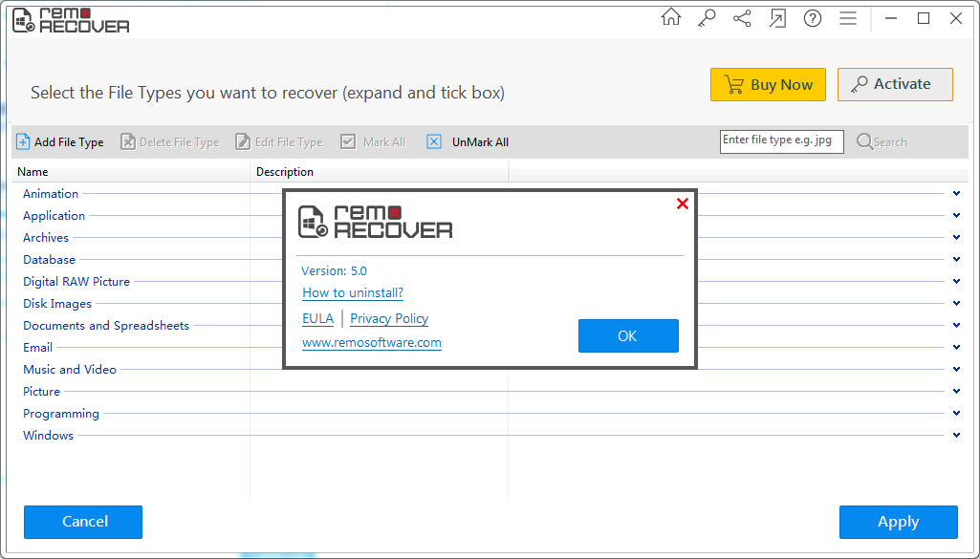Open the help question mark icon
This screenshot has height=559, width=980.
[813, 19]
